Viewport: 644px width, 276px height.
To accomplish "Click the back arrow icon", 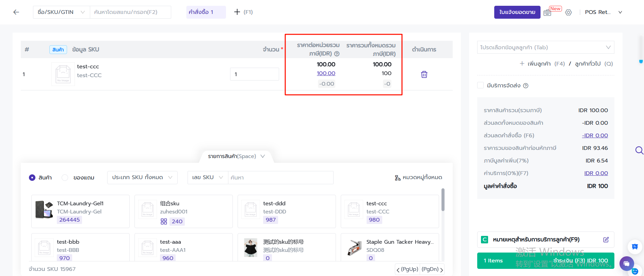I will point(16,12).
